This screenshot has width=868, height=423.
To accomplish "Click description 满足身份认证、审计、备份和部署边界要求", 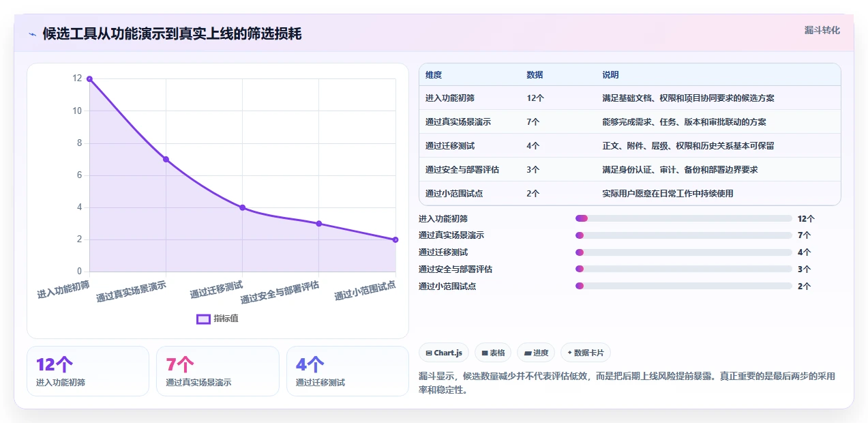I will click(x=680, y=170).
